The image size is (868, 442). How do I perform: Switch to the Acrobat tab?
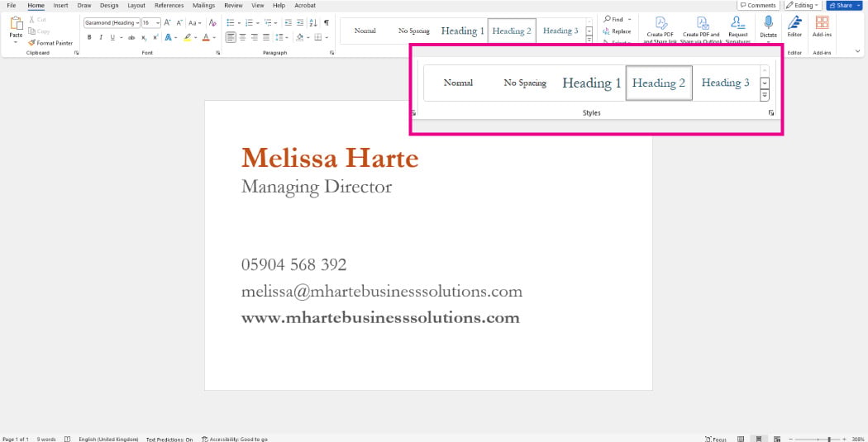click(x=305, y=6)
